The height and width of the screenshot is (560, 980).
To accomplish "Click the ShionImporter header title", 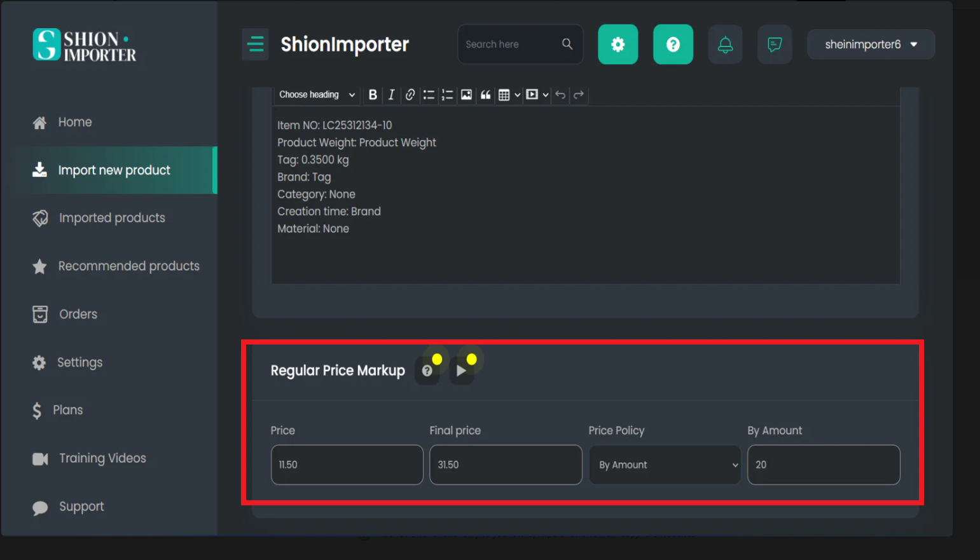I will (345, 44).
